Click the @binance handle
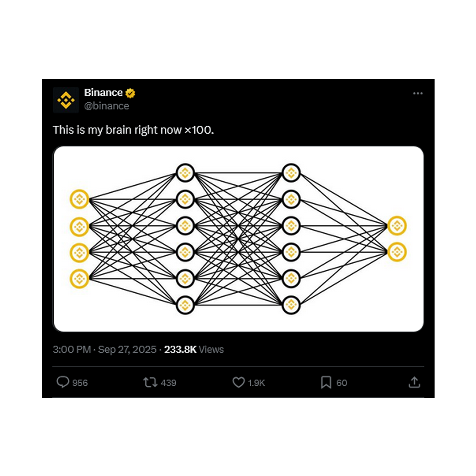The image size is (476, 476). (106, 106)
